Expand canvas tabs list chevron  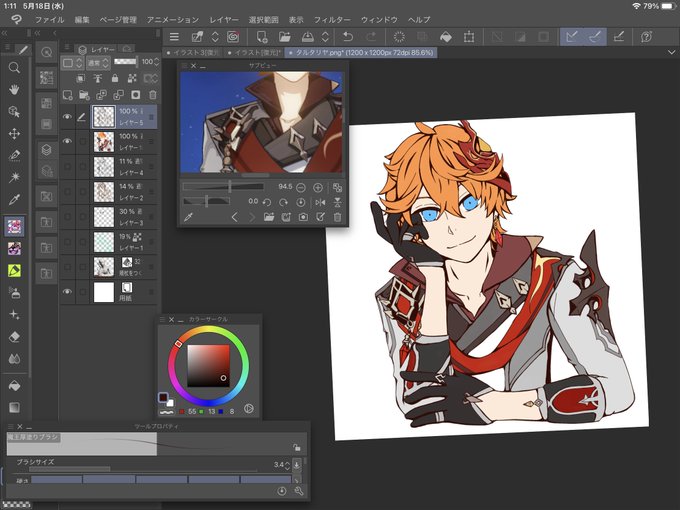(671, 52)
